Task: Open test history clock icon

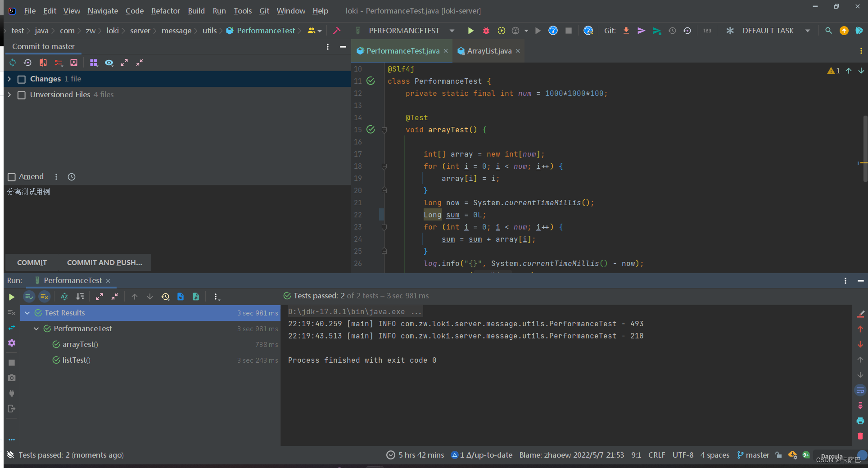Action: tap(165, 297)
